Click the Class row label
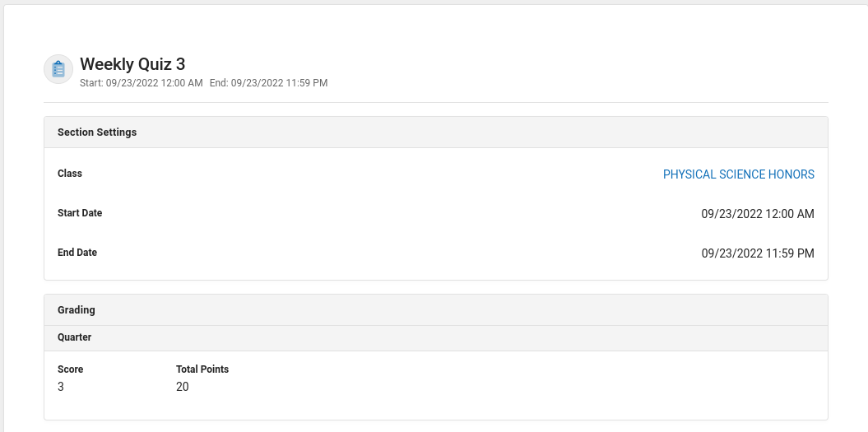 tap(70, 174)
